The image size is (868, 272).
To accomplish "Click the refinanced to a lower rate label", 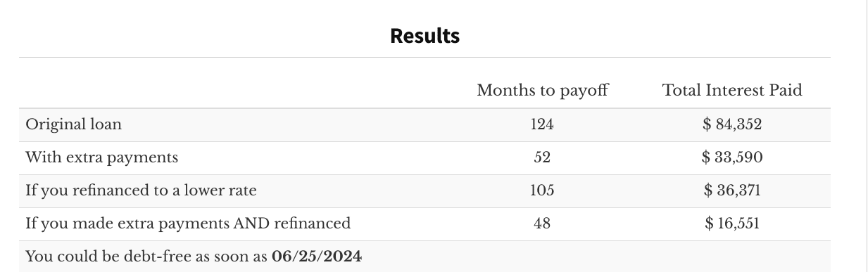I will 141,190.
